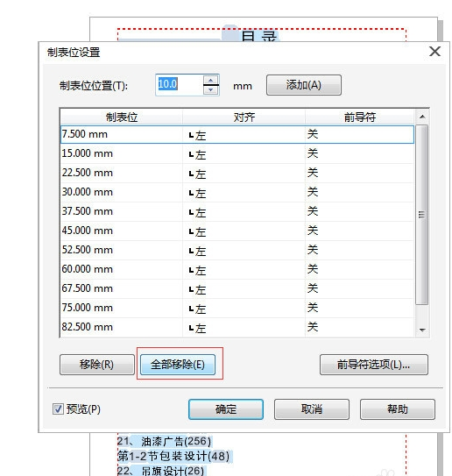Click the left-align icon in 82.500 mm row
This screenshot has width=452, height=476.
pos(191,329)
